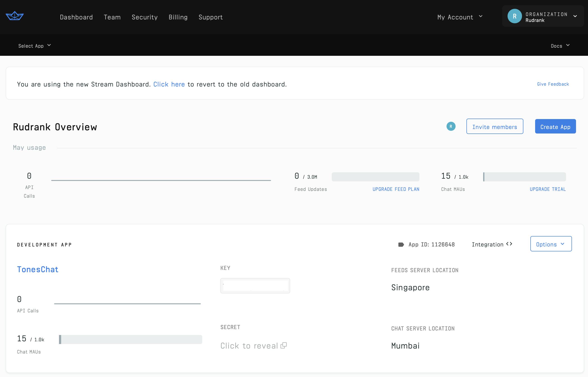Open the Docs dropdown menu
The width and height of the screenshot is (588, 377).
560,46
